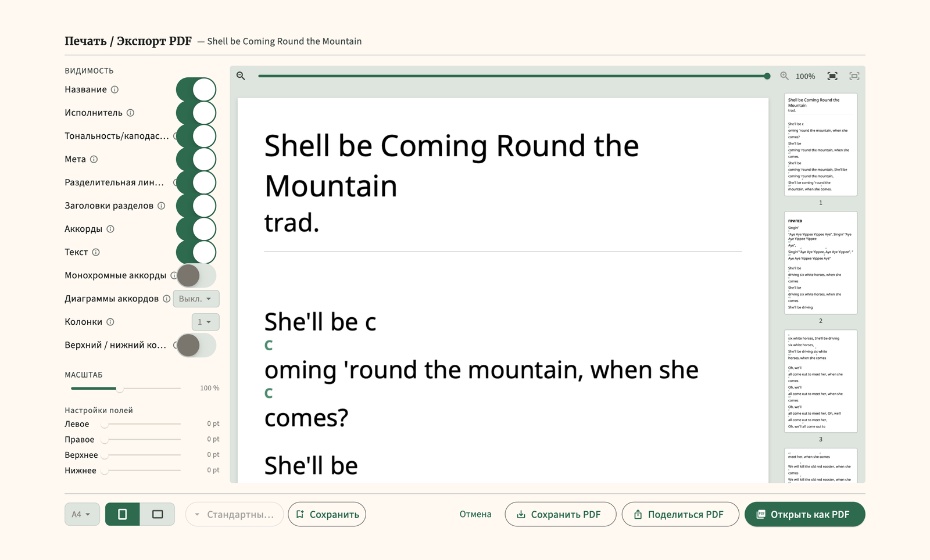This screenshot has height=560, width=930.
Task: Click the Масштаб scale slider
Action: coord(126,388)
